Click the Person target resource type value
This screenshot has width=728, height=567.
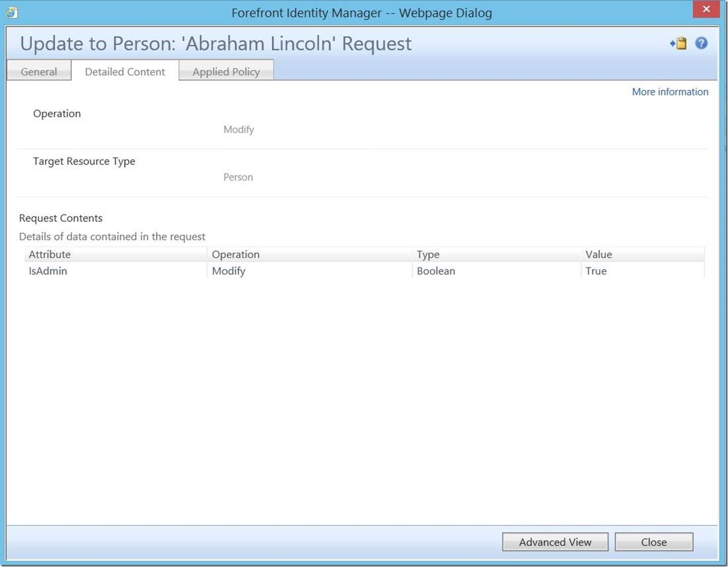[238, 177]
